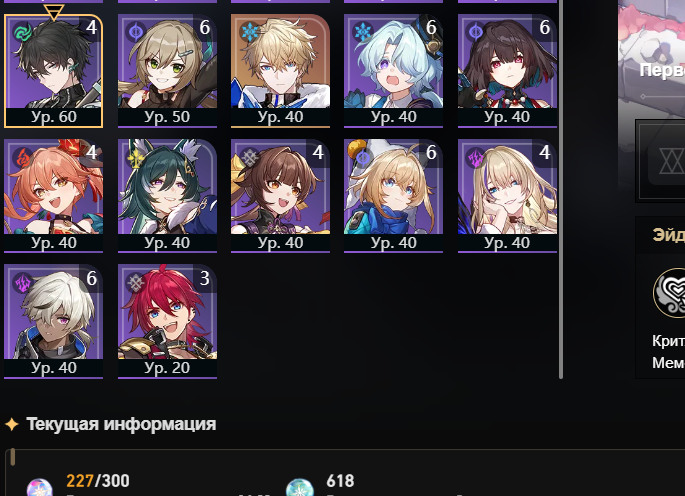
Task: Choose the dark-haired red-eyed level 40 character
Action: point(507,71)
